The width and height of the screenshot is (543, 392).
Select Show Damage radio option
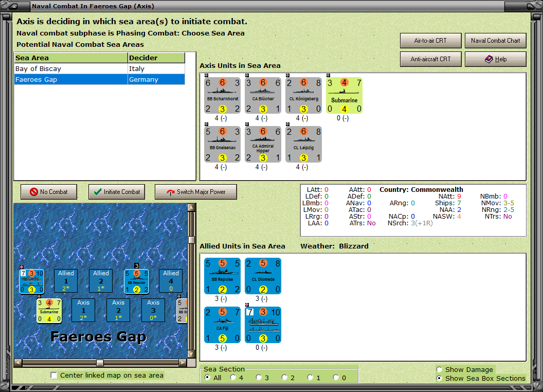(x=440, y=369)
